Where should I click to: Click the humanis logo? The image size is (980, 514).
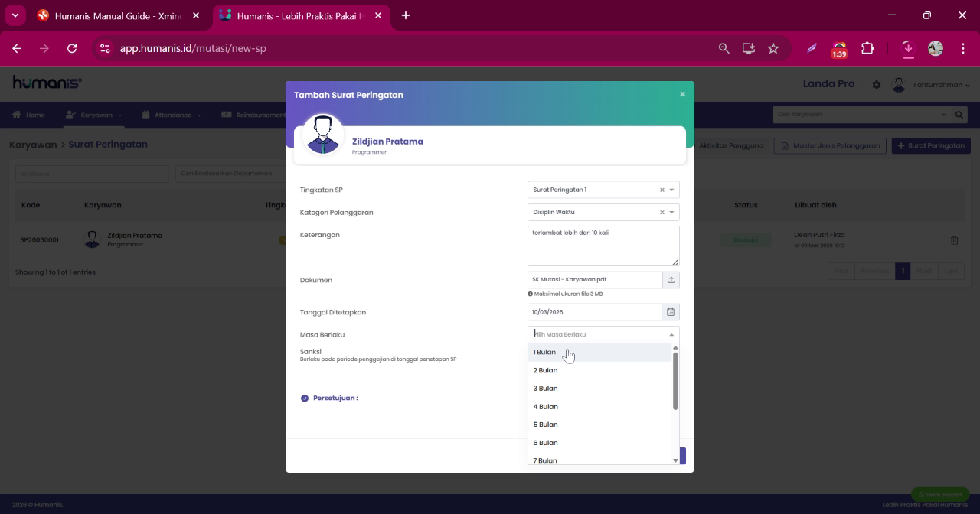click(x=47, y=83)
